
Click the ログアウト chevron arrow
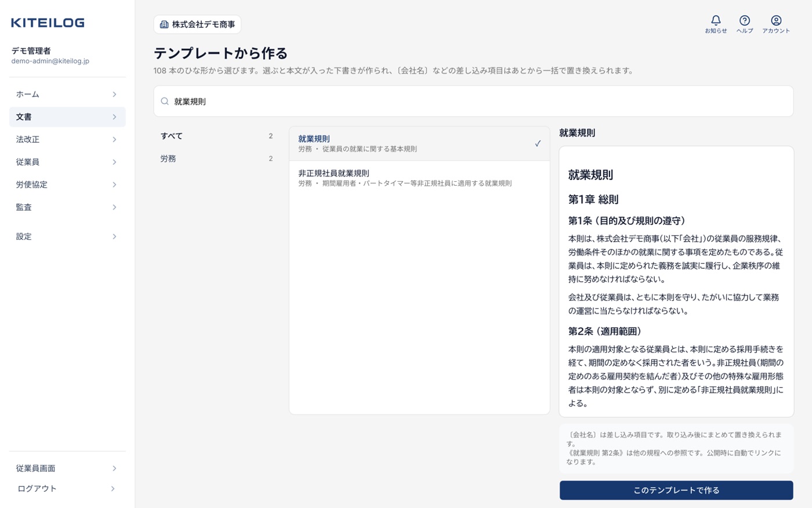tap(113, 488)
